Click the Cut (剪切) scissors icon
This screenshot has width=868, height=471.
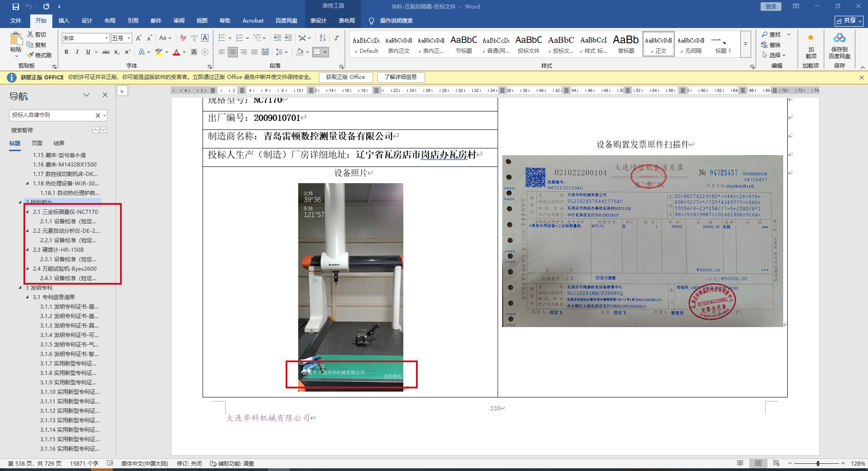(x=30, y=34)
